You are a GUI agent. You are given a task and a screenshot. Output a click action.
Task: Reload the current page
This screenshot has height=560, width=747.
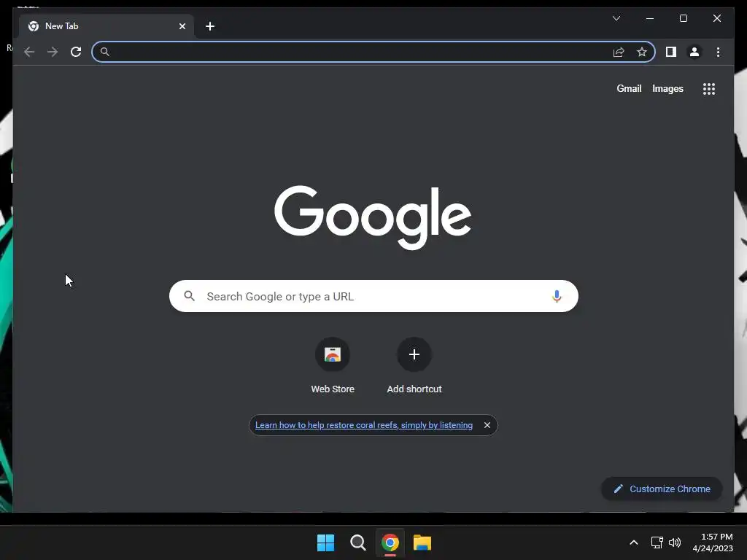[76, 52]
